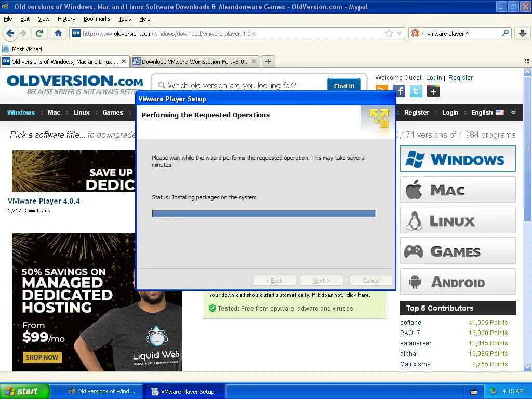Screen dimensions: 532x399
Task: Open the View menu
Action: click(44, 19)
